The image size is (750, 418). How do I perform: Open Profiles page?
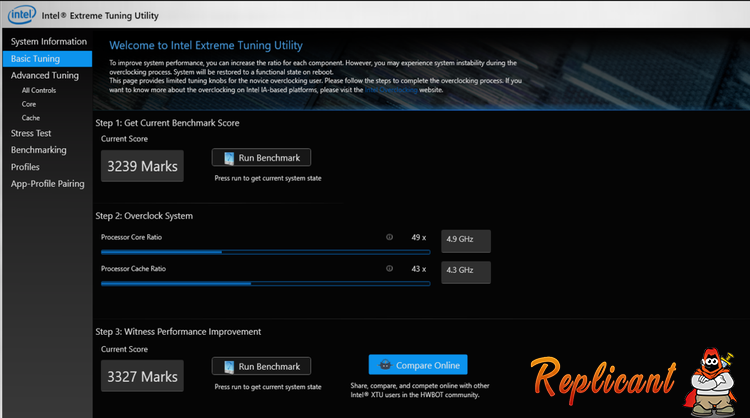[x=25, y=167]
